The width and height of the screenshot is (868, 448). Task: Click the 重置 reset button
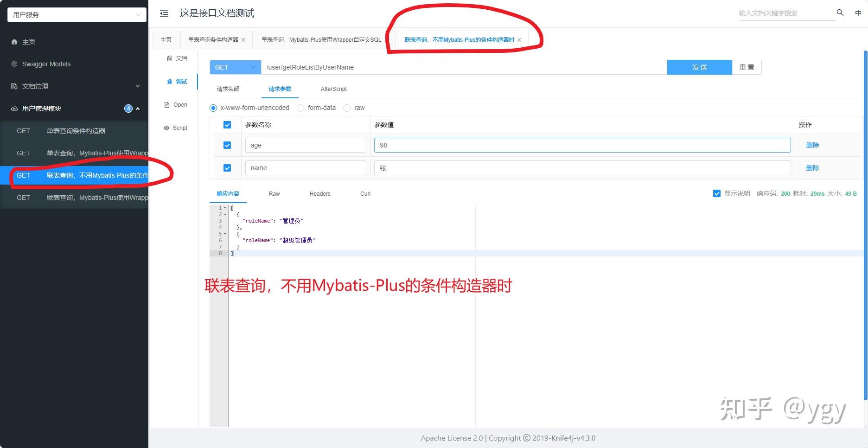click(747, 67)
